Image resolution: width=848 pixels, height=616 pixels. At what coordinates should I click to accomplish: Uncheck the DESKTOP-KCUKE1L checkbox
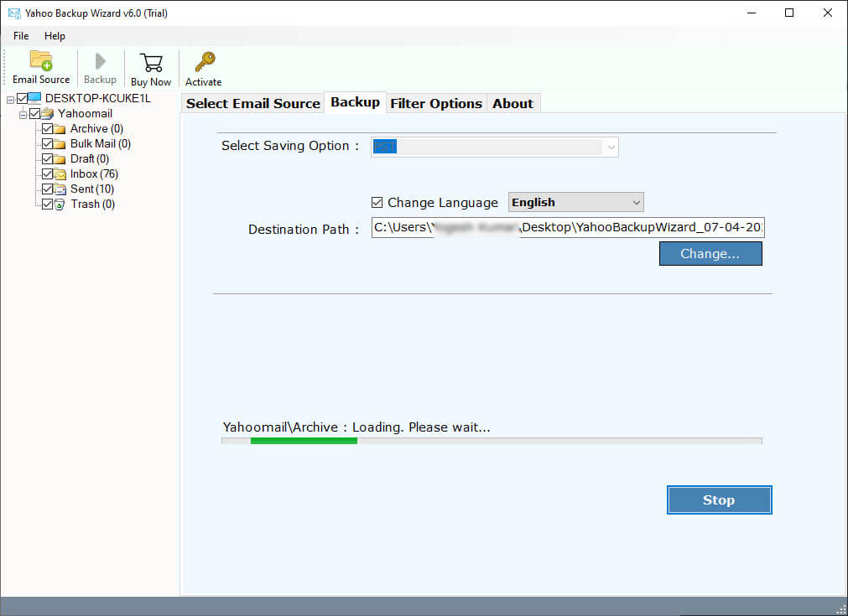coord(22,98)
